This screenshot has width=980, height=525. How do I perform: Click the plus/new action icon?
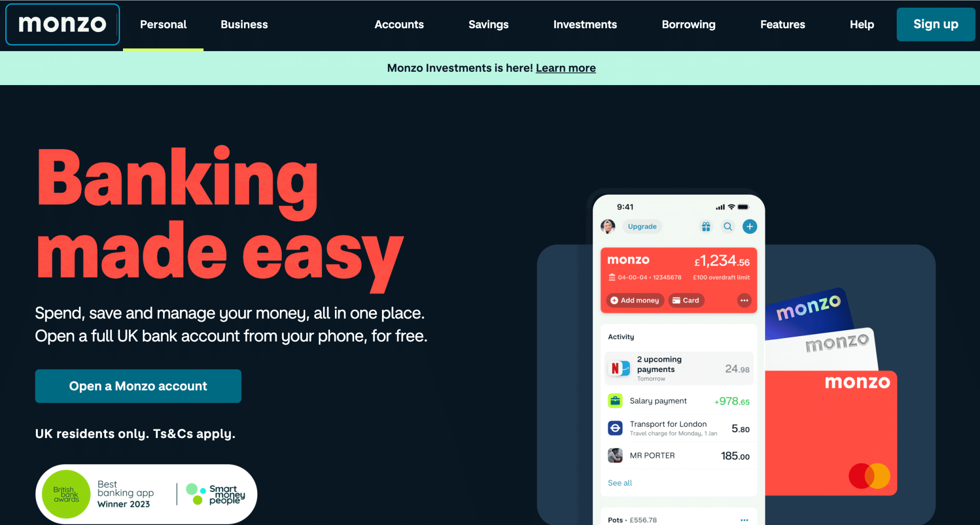pyautogui.click(x=748, y=226)
